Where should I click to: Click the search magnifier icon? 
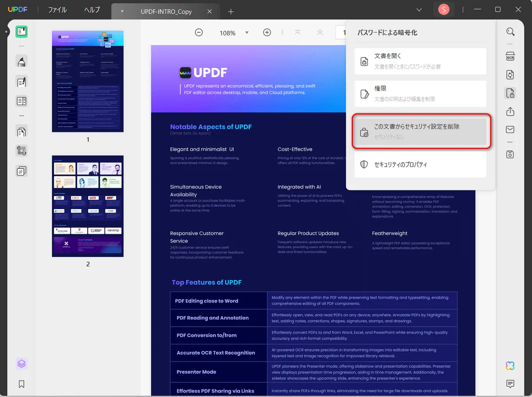[x=510, y=31]
